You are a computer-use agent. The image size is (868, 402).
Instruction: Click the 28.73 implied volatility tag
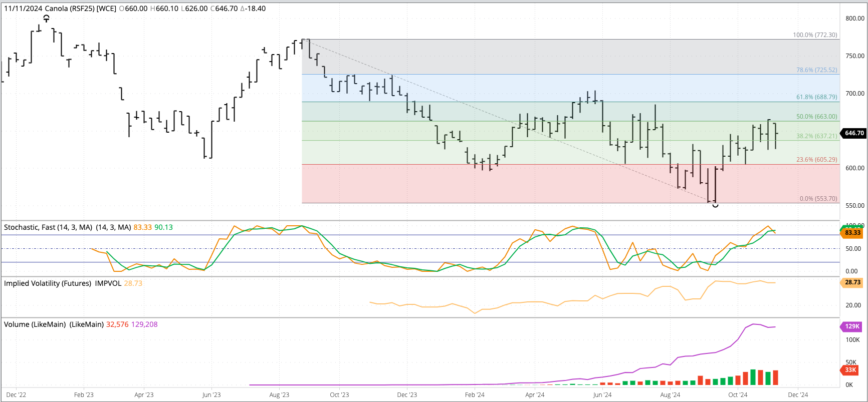852,282
